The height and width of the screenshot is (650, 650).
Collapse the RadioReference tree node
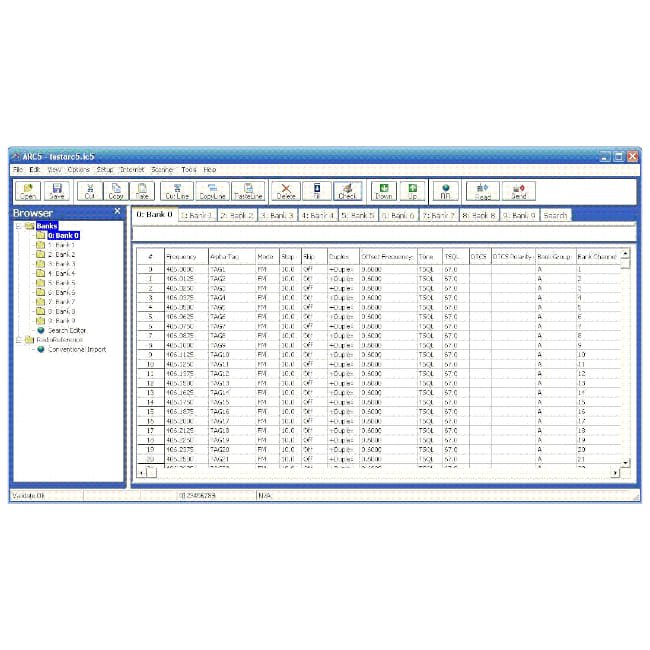19,340
